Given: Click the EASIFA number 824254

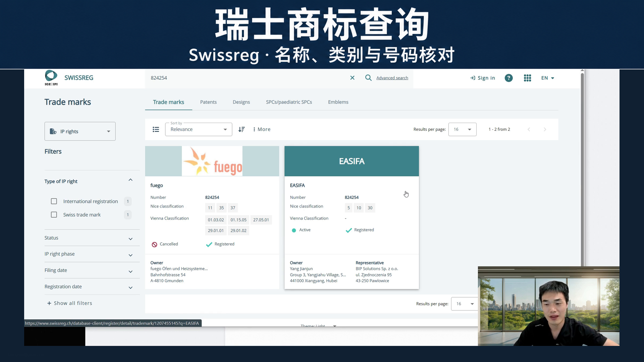Looking at the screenshot, I should point(352,197).
